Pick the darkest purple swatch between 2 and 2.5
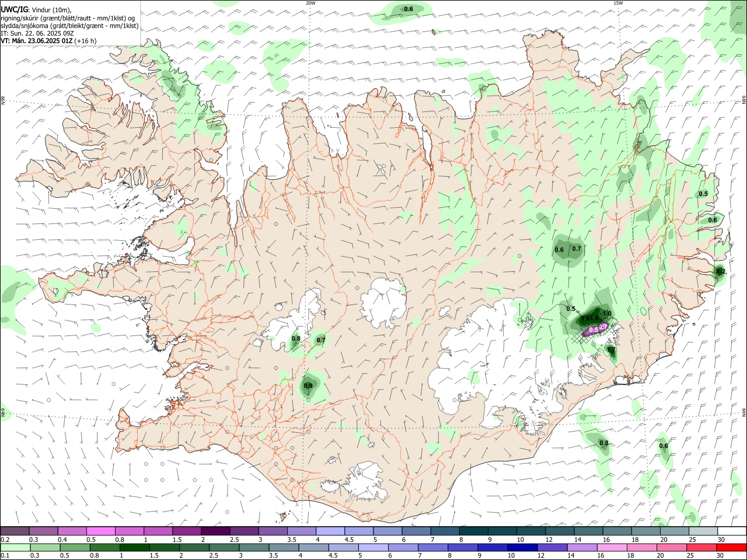The image size is (747, 560). point(215,531)
